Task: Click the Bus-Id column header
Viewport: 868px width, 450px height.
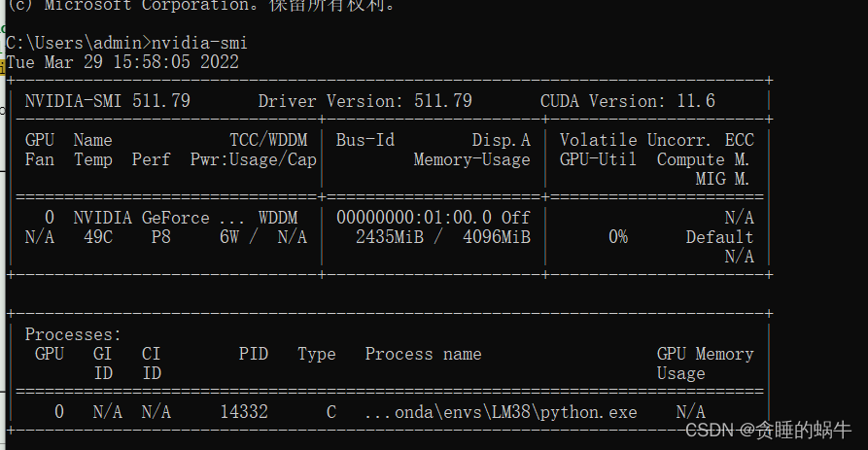Action: tap(365, 140)
